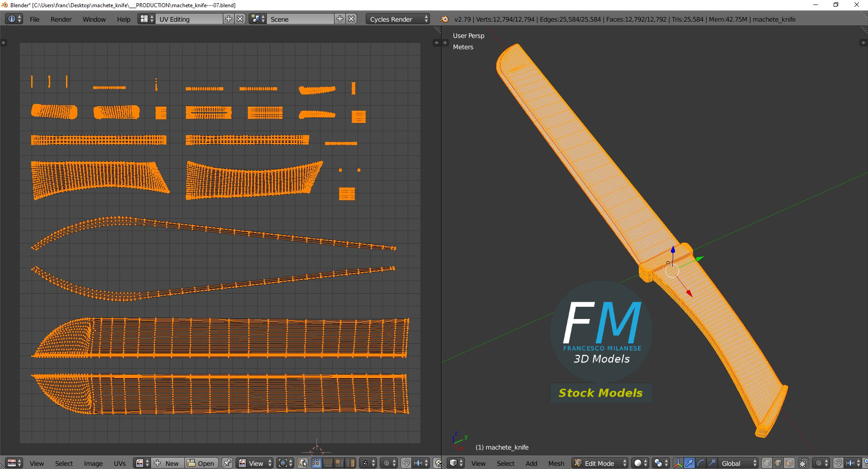Viewport: 868px width, 469px height.
Task: Toggle snapping in the 3D viewport
Action: click(838, 463)
